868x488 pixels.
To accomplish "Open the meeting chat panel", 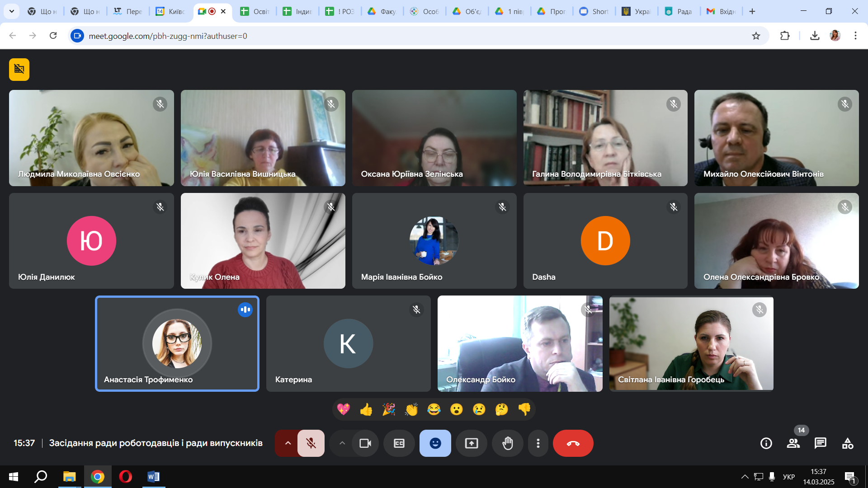I will point(820,443).
